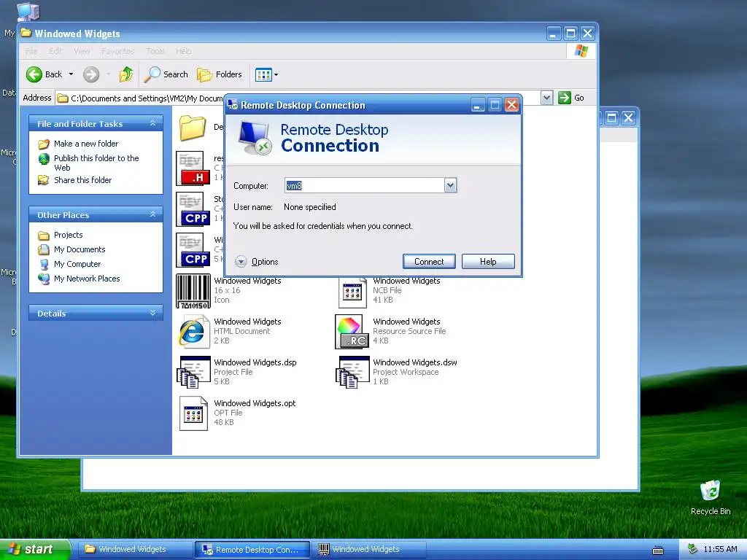
Task: Open the Computer combo box dropdown arrow
Action: coord(450,185)
